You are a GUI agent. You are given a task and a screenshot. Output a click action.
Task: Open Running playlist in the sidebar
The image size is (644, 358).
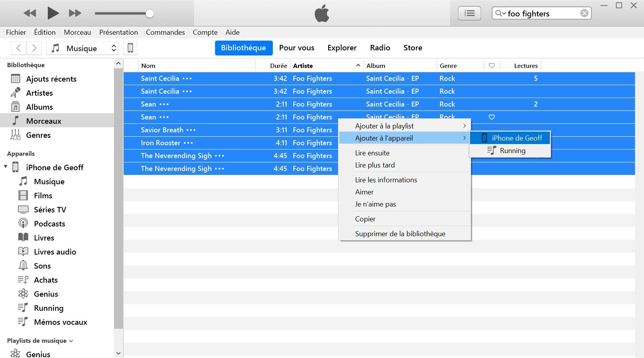tap(49, 308)
